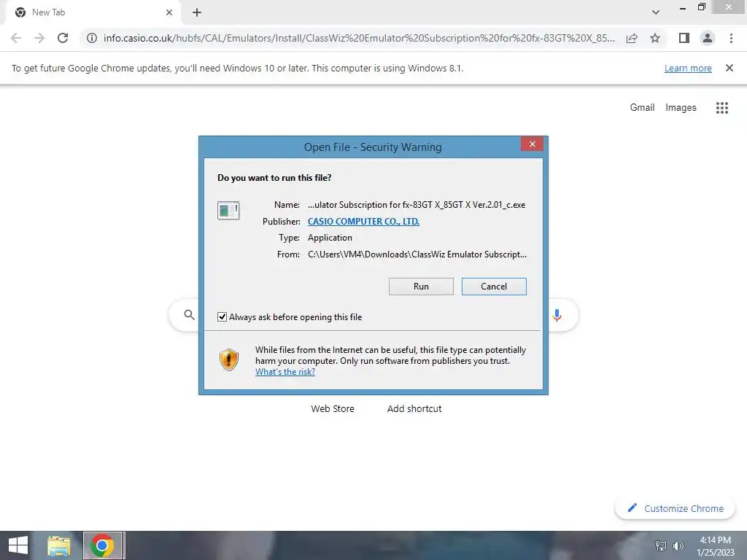Go back using Chrome back arrow

pos(16,38)
